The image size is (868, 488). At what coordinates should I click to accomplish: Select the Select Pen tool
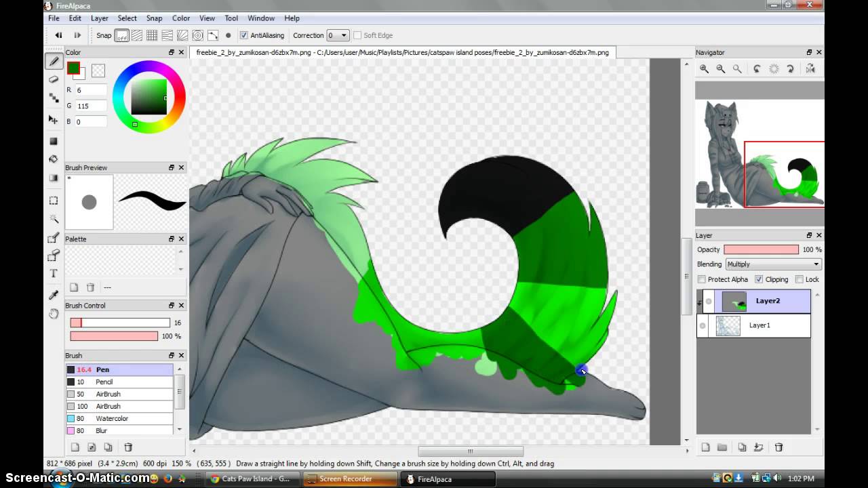[54, 238]
